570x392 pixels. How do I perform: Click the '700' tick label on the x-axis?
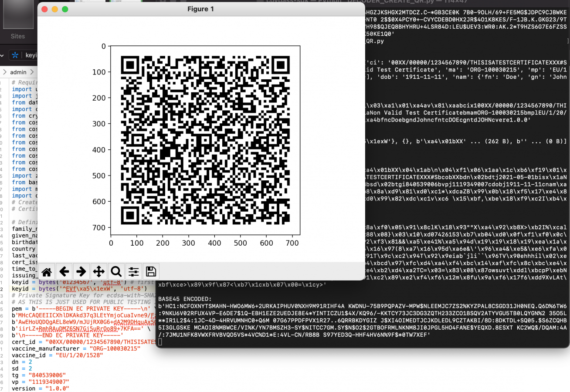coord(292,243)
